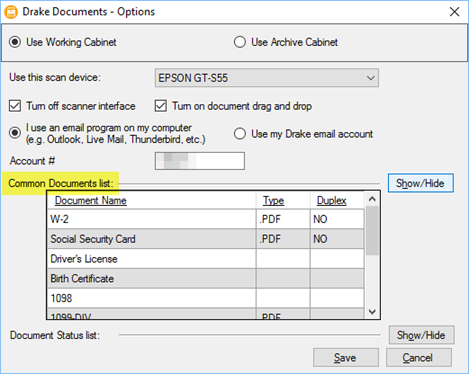Sort by Document Name column header
Screen dimensions: 469x374
[x=91, y=200]
